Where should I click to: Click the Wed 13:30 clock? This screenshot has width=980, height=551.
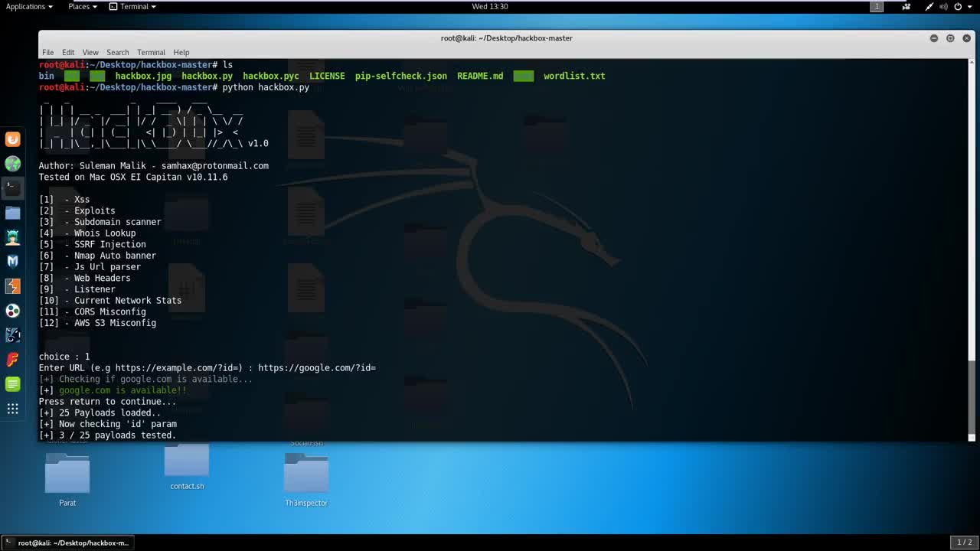[x=490, y=6]
